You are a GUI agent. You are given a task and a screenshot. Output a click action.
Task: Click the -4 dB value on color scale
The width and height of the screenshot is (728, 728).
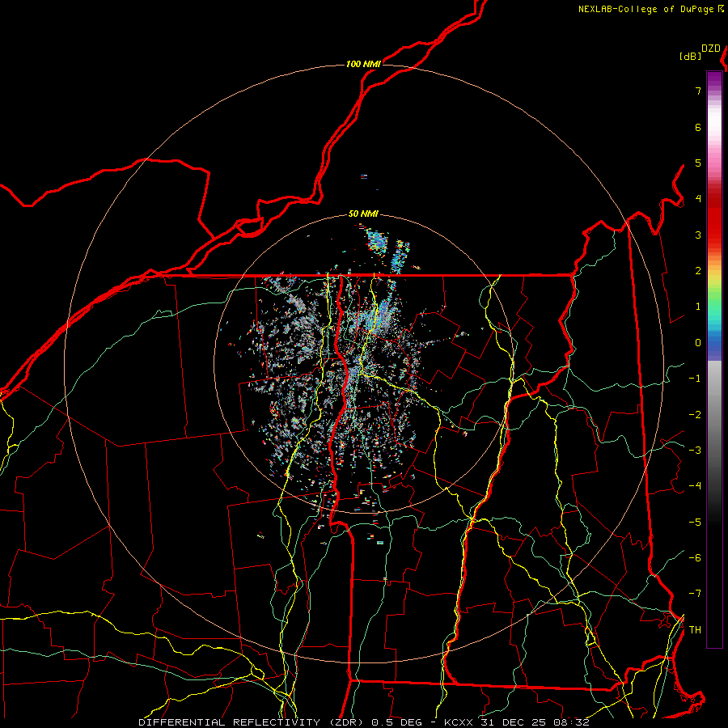coord(695,486)
